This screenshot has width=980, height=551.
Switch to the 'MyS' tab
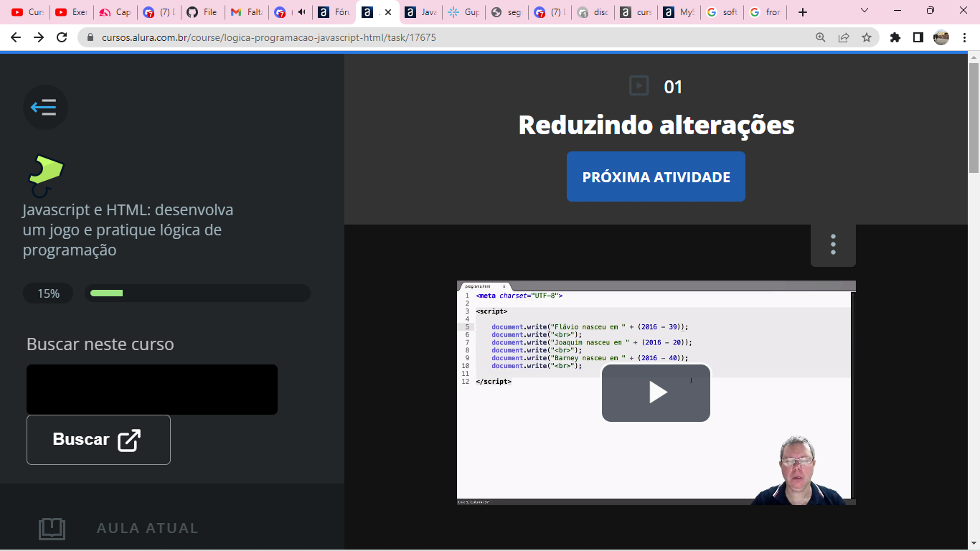click(679, 12)
